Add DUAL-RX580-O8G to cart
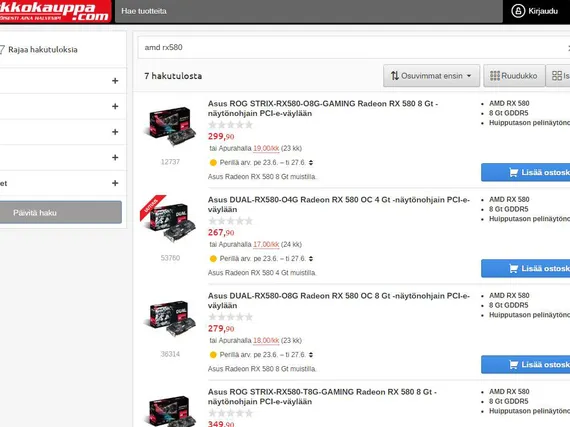 [526, 364]
